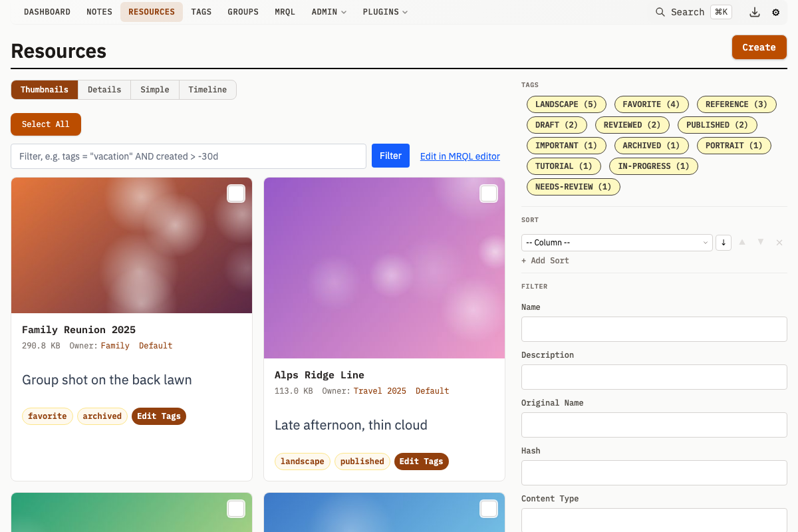Screen dimensions: 798x532
Task: Click the move sort up triangle
Action: [x=742, y=242]
